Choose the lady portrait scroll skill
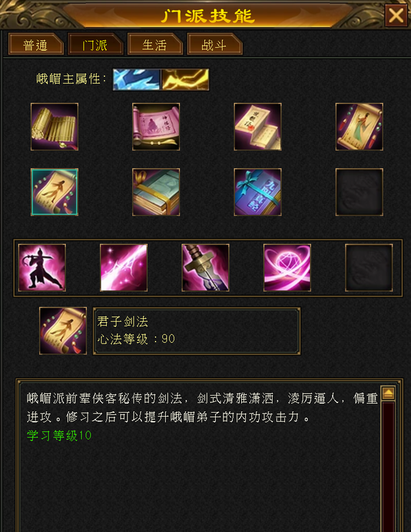This screenshot has width=411, height=532. (x=359, y=127)
